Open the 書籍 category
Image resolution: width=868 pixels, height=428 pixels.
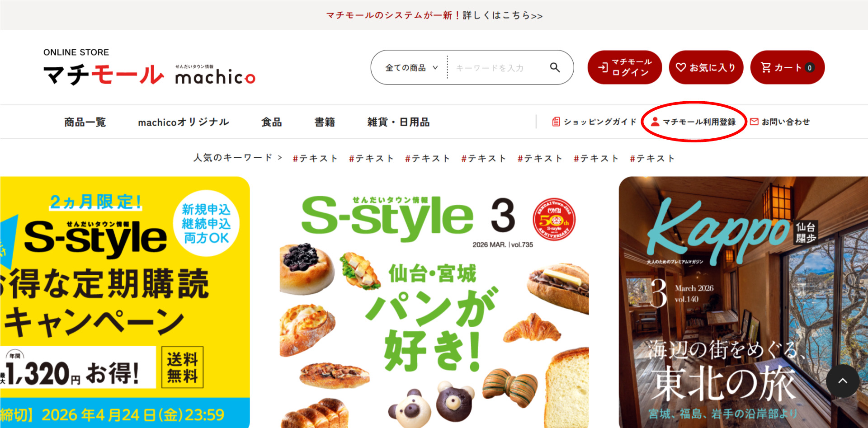[x=325, y=122]
